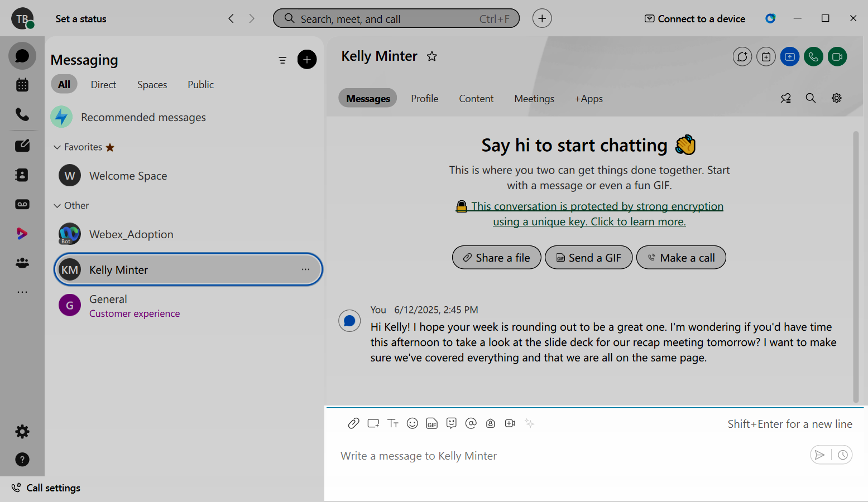868x502 pixels.
Task: Select the Public filter tab
Action: (x=201, y=85)
